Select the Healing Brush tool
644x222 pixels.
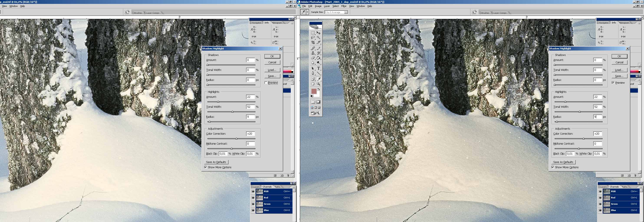(x=313, y=48)
